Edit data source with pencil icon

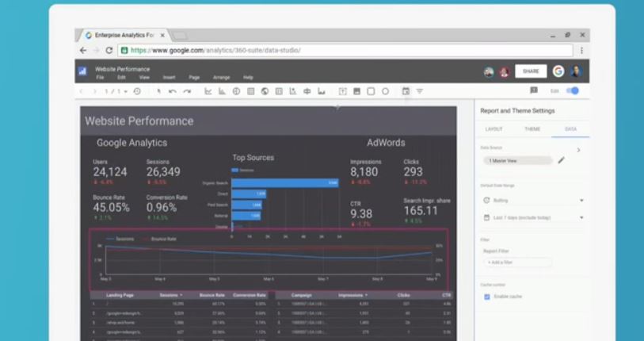click(x=561, y=160)
